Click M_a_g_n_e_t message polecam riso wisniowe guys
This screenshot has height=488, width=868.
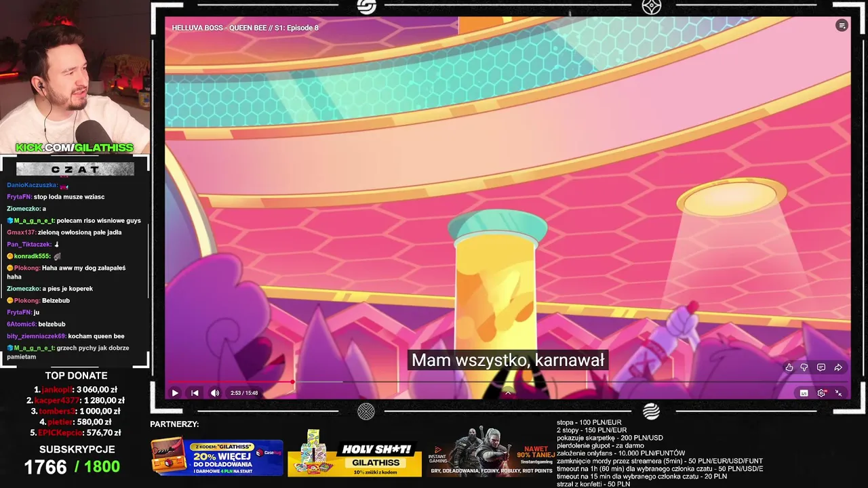click(x=99, y=220)
